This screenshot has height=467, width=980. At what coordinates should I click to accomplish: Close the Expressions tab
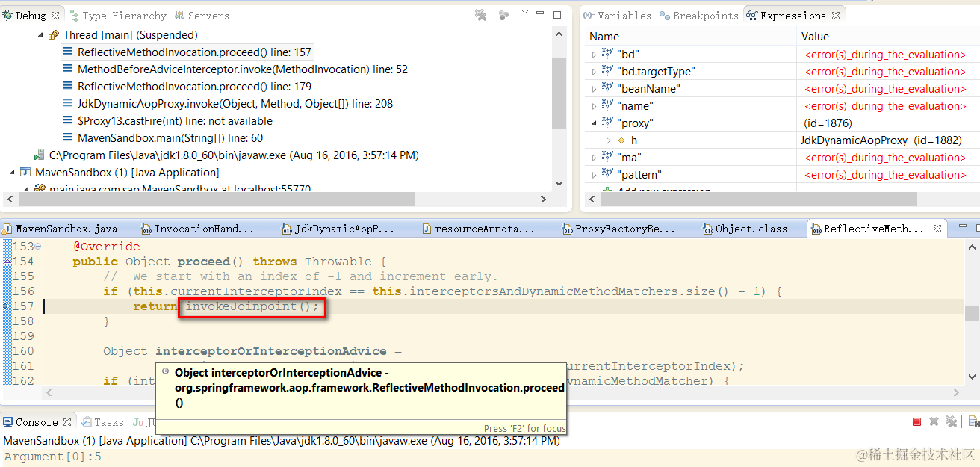tap(836, 16)
